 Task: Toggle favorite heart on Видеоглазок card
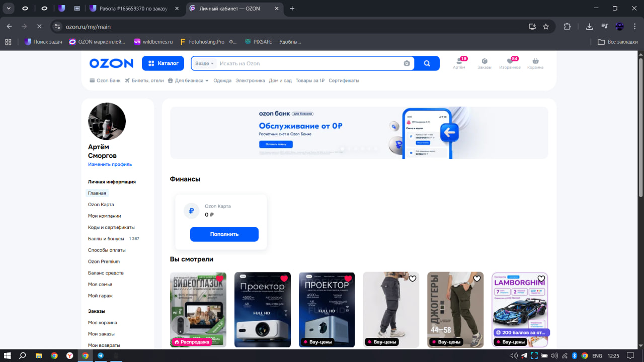coord(219,279)
